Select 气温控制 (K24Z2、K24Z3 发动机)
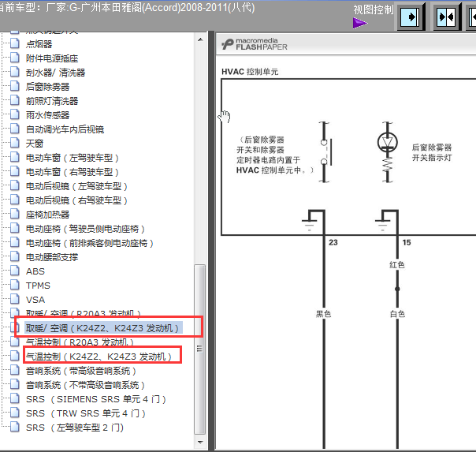The width and height of the screenshot is (476, 452). pos(99,357)
